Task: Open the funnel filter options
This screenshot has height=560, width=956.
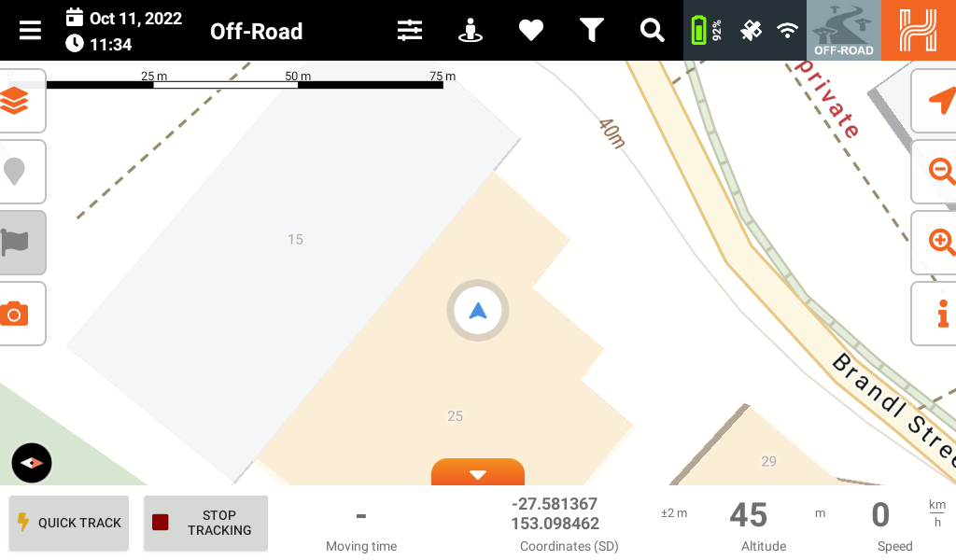Action: coord(591,30)
